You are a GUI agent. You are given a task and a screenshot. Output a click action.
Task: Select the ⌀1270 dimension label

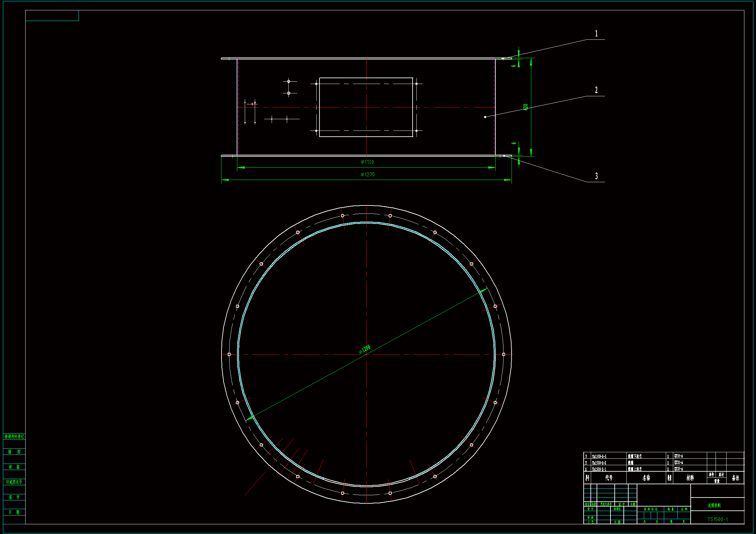coord(367,174)
